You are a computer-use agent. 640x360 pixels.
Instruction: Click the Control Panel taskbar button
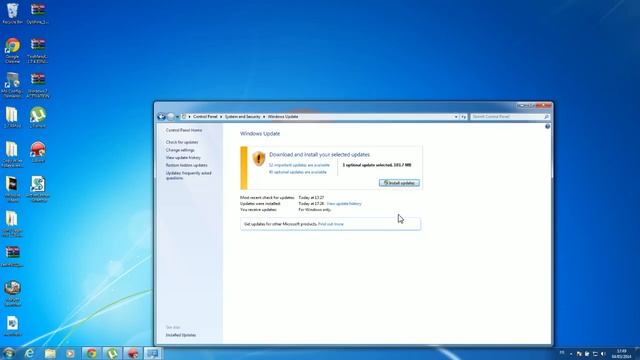(153, 353)
